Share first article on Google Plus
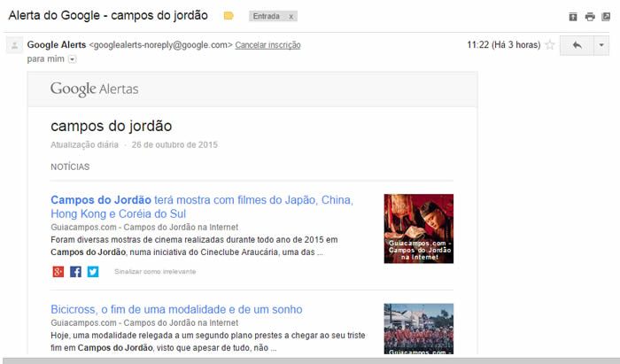Screen dimensions: 620x364 (x=58, y=271)
